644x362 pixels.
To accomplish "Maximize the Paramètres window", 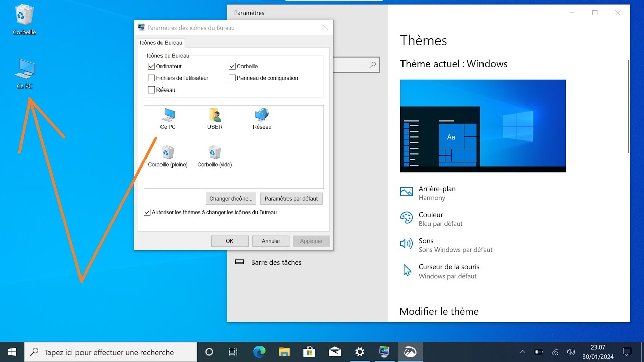I will click(595, 13).
